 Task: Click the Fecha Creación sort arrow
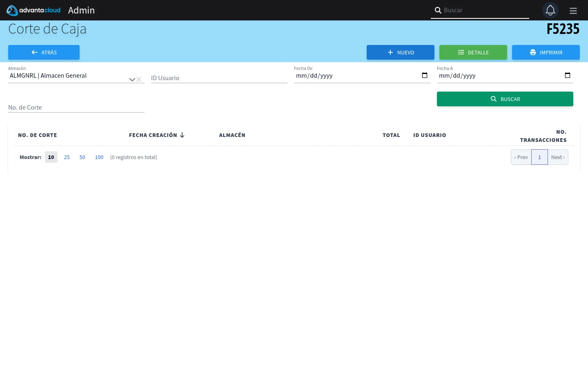[182, 135]
